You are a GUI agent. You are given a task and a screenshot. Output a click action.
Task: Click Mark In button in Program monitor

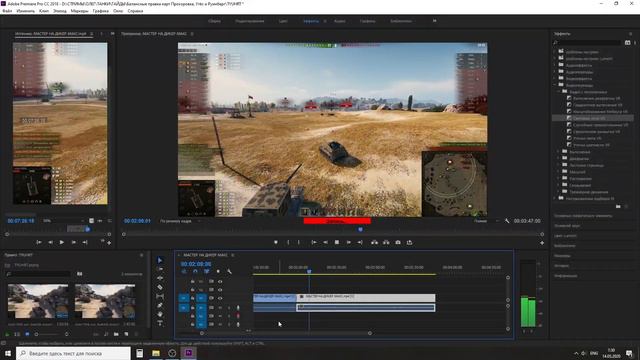(288, 242)
